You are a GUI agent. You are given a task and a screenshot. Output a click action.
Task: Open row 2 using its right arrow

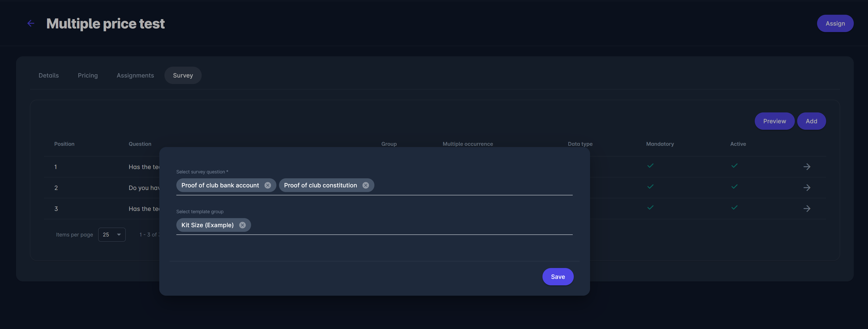click(x=807, y=188)
